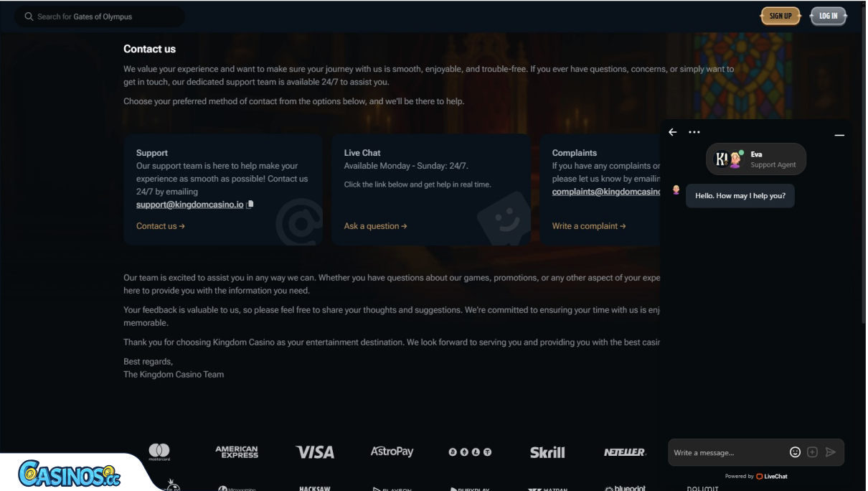Open the Contact us link
Screen dimensions: 868x491
[161, 226]
